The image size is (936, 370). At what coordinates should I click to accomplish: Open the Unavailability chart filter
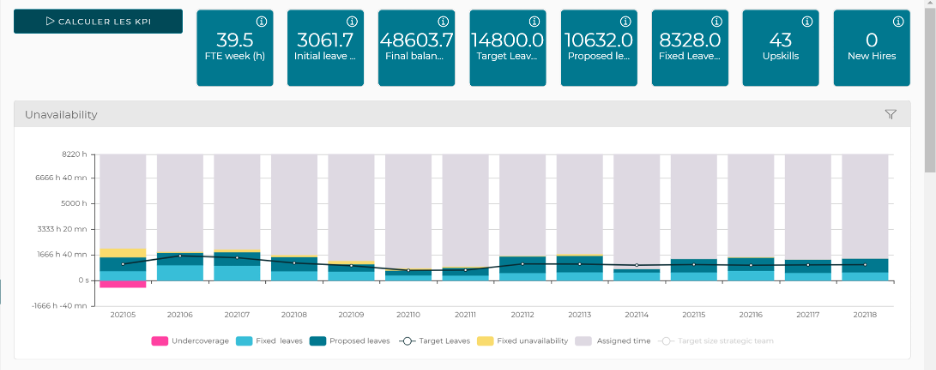click(890, 115)
